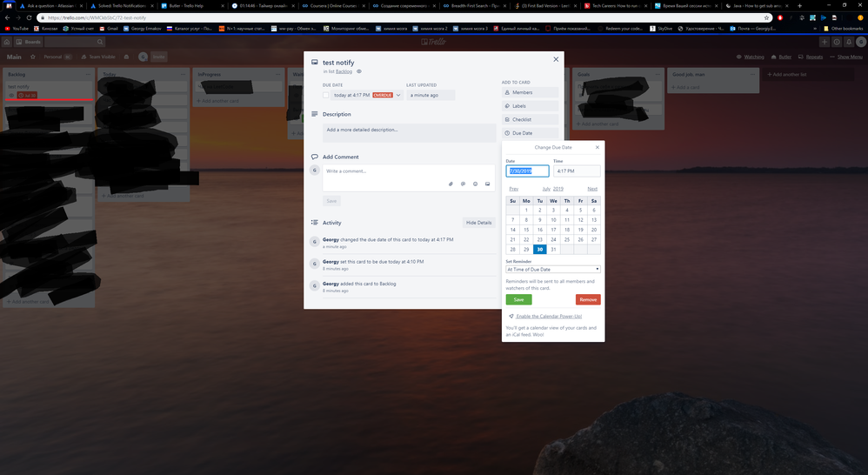The height and width of the screenshot is (475, 868).
Task: Open the account avatar in Trello header
Action: click(x=861, y=42)
